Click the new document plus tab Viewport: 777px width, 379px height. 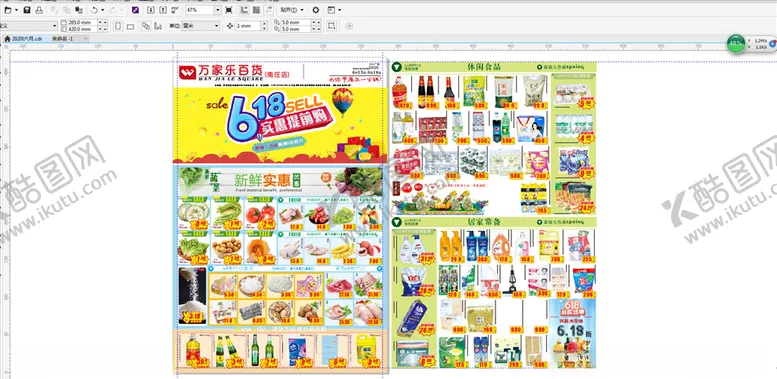click(86, 39)
